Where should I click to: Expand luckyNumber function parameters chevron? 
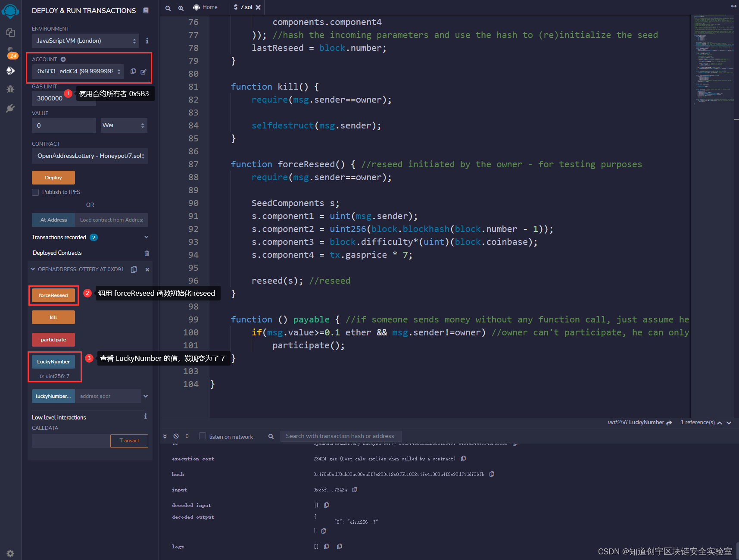(146, 396)
